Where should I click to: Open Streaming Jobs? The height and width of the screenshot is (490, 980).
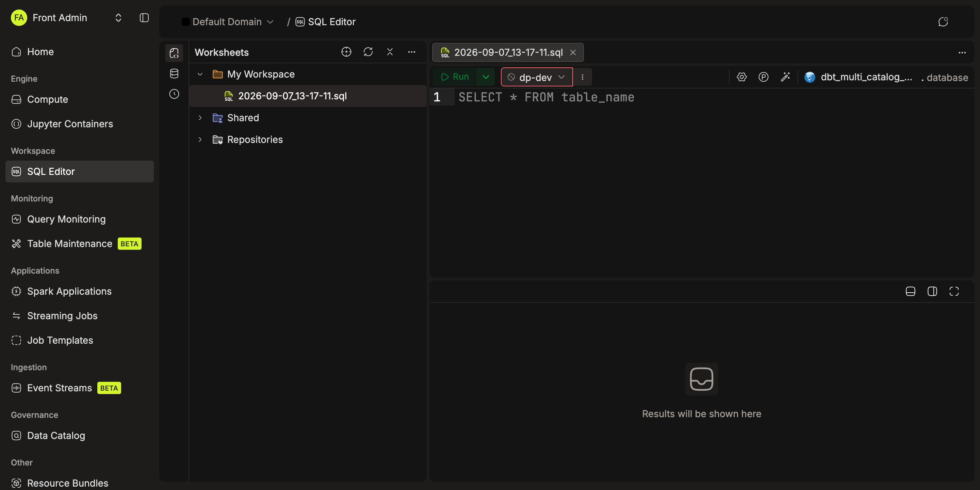click(79, 315)
